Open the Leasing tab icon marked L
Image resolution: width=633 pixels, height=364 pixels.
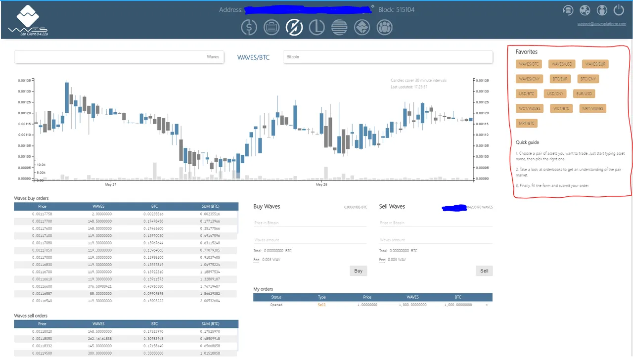pyautogui.click(x=316, y=27)
